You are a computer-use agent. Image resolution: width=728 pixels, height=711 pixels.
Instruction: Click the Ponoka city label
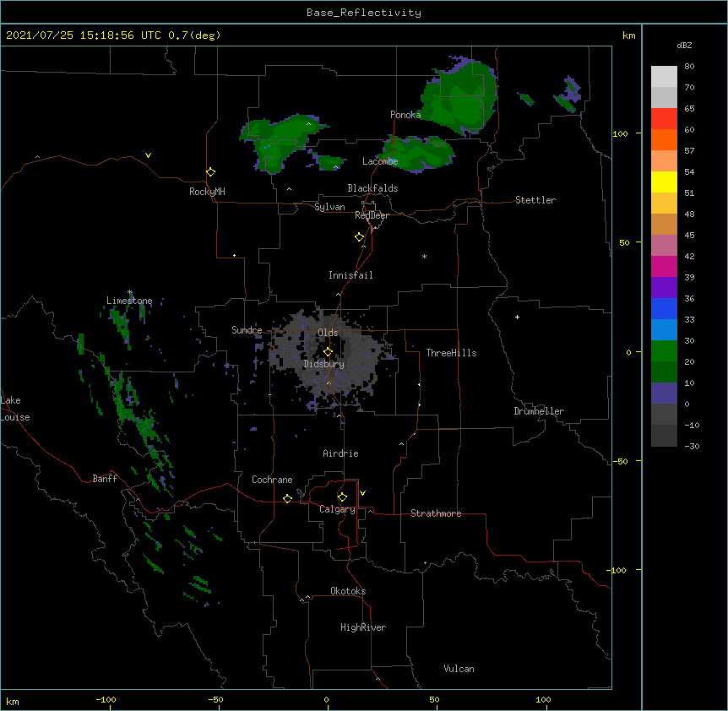click(405, 115)
